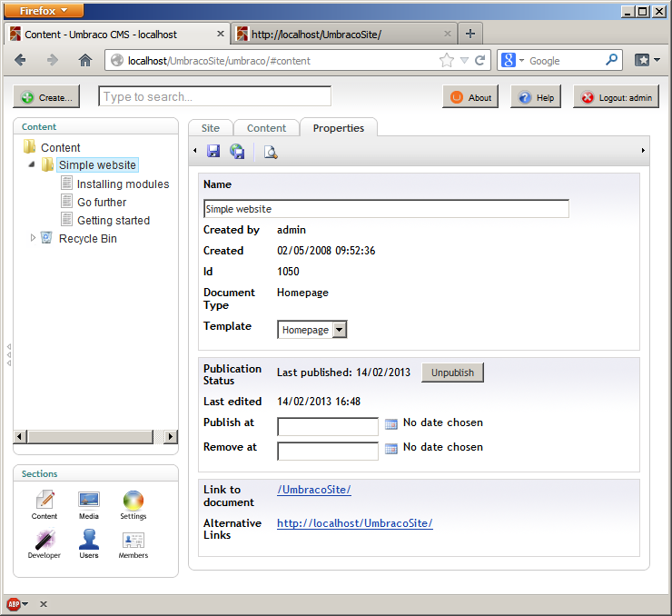This screenshot has height=616, width=672.
Task: Open a new browser tab
Action: (470, 34)
